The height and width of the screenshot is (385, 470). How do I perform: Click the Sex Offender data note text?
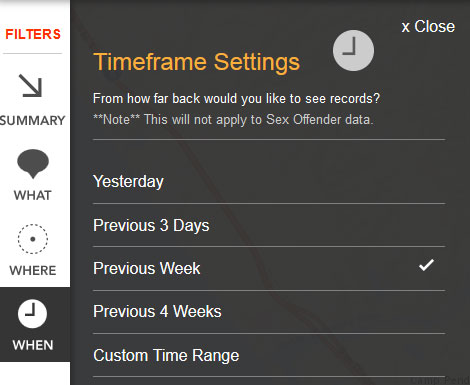233,119
